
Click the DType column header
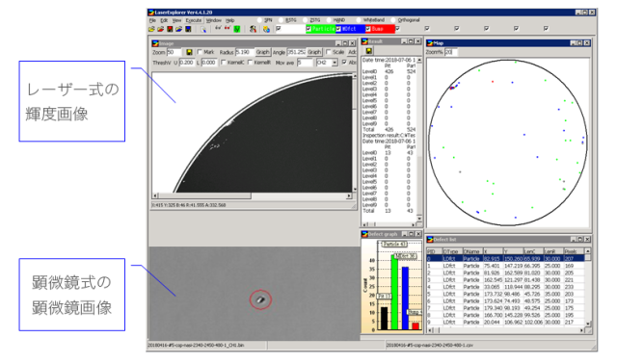pos(452,251)
